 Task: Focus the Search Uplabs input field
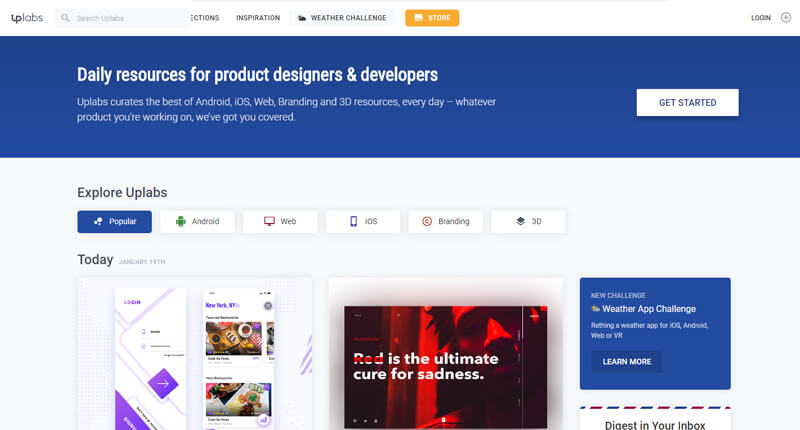coord(122,18)
